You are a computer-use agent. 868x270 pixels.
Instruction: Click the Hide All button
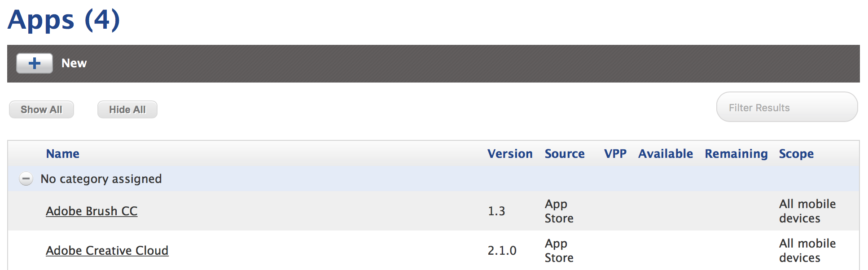tap(127, 109)
